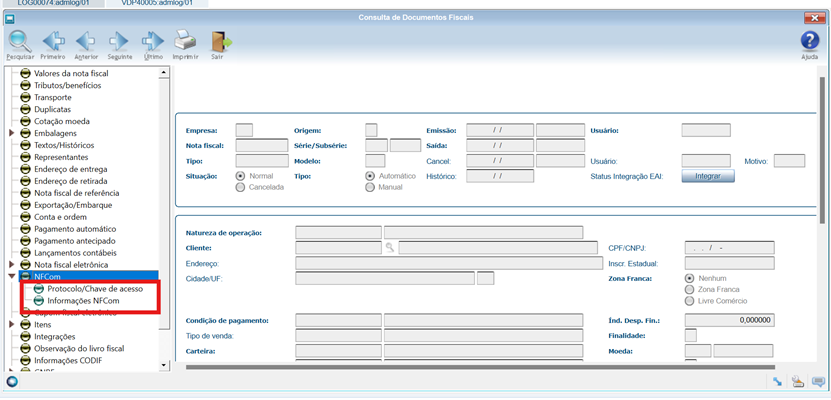Select Automático tipo radio button
The height and width of the screenshot is (400, 831).
[x=370, y=176]
